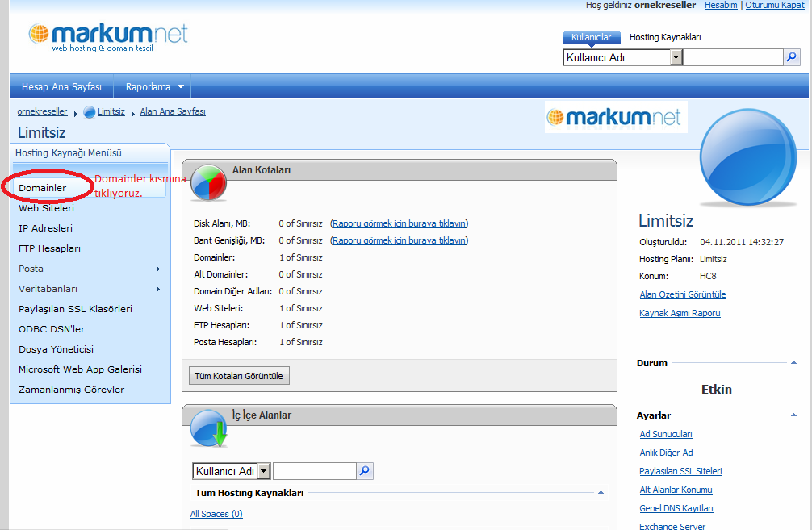Click the top user search text field
Screen dimensions: 812x530
(733, 57)
